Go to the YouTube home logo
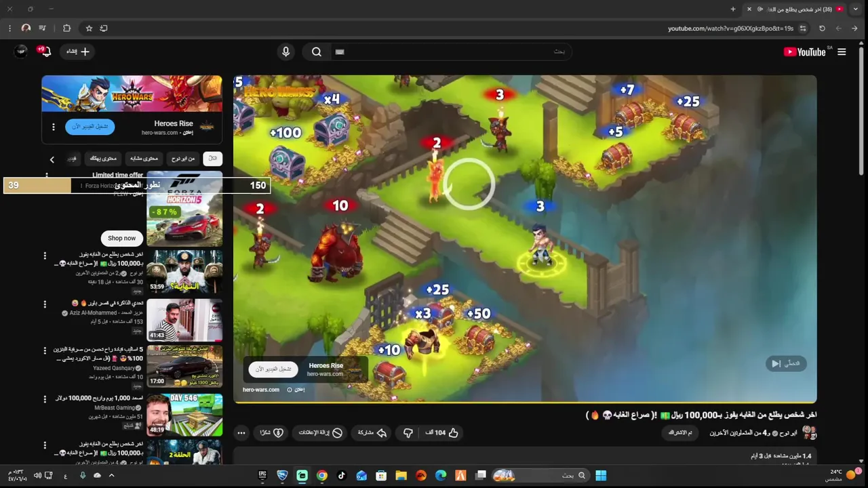 [805, 52]
